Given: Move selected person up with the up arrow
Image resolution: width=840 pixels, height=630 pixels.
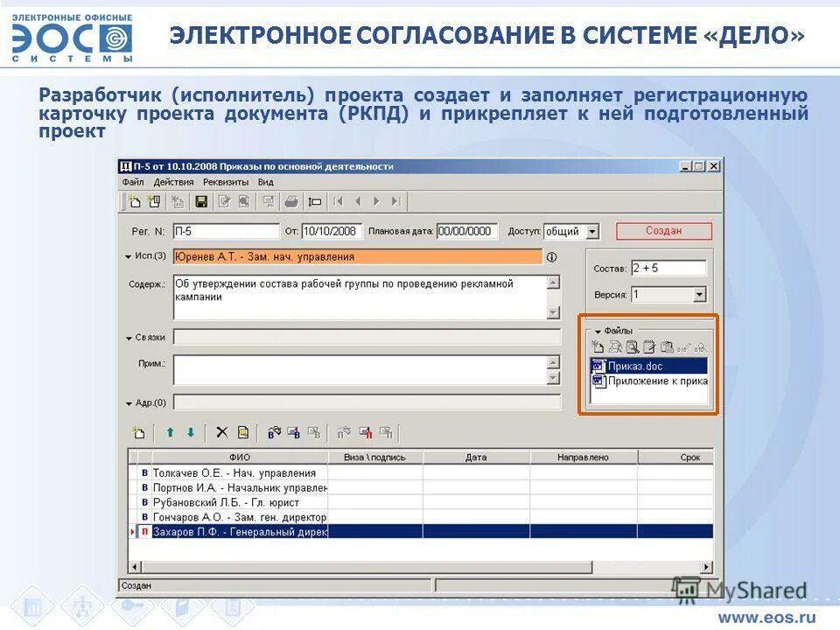Looking at the screenshot, I should [x=171, y=432].
